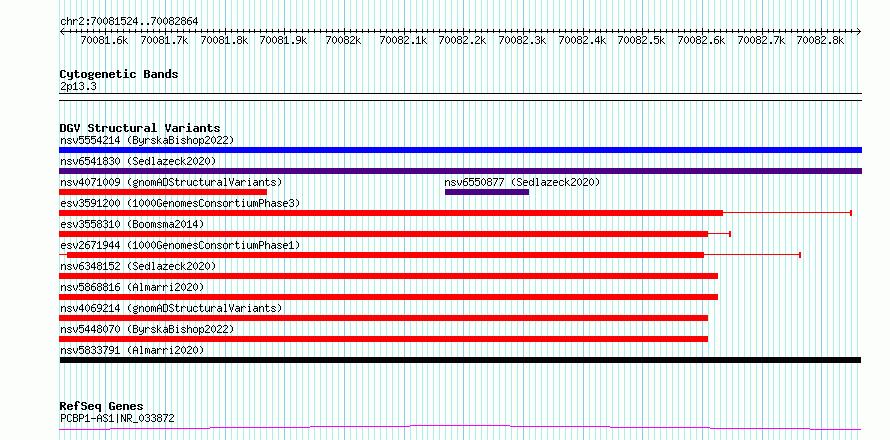Image resolution: width=890 pixels, height=440 pixels.
Task: Open the nsv6541830 (Sedlazeck2020) label
Action: point(138,161)
